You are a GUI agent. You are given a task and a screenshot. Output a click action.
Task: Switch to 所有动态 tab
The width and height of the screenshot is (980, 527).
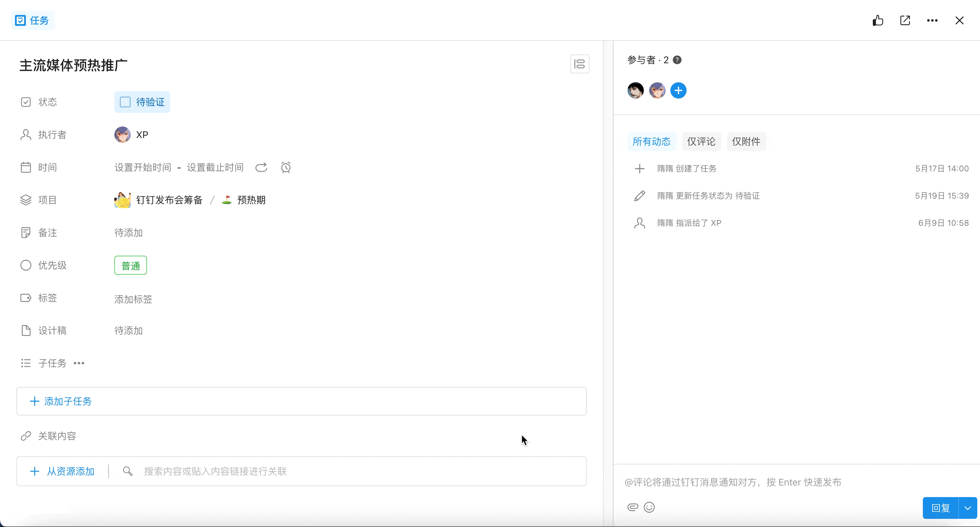pyautogui.click(x=651, y=141)
